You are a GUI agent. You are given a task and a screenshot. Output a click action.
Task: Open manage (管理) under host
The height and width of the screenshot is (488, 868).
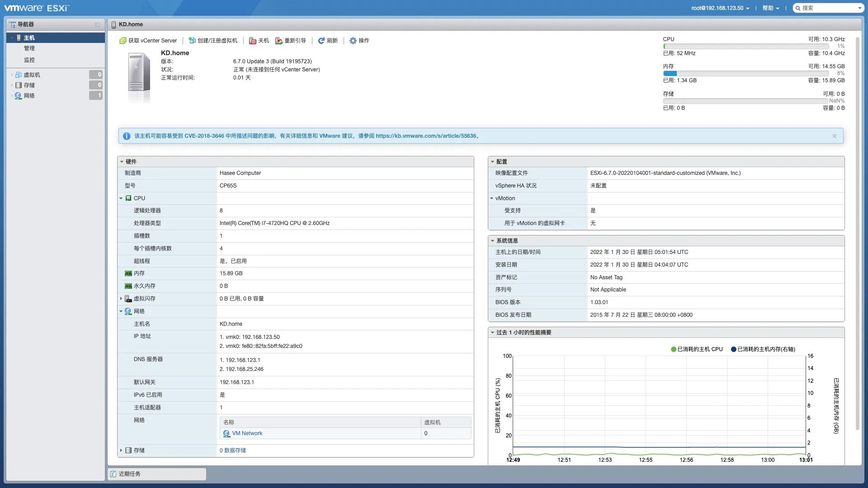pos(29,48)
